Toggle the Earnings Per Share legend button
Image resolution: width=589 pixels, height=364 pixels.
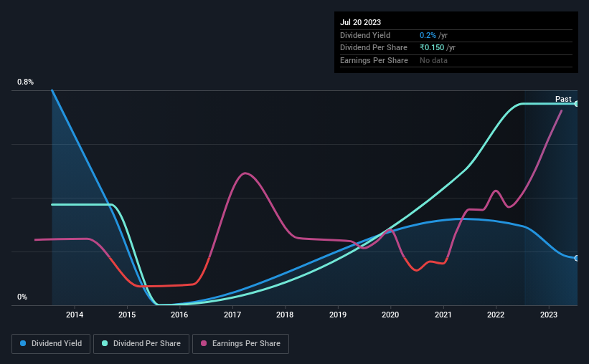point(240,344)
